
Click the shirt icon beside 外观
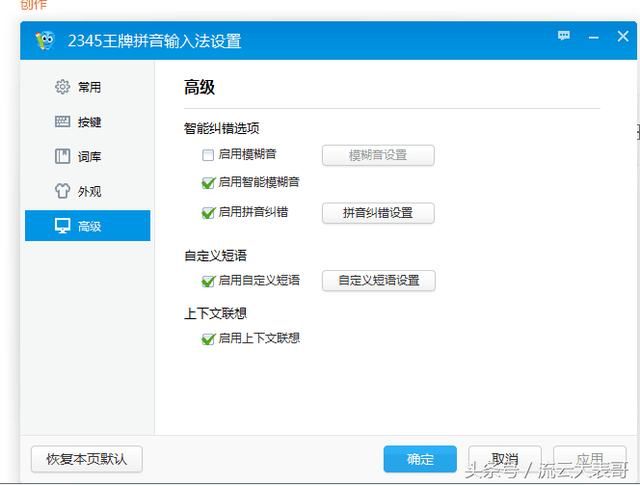(x=62, y=191)
